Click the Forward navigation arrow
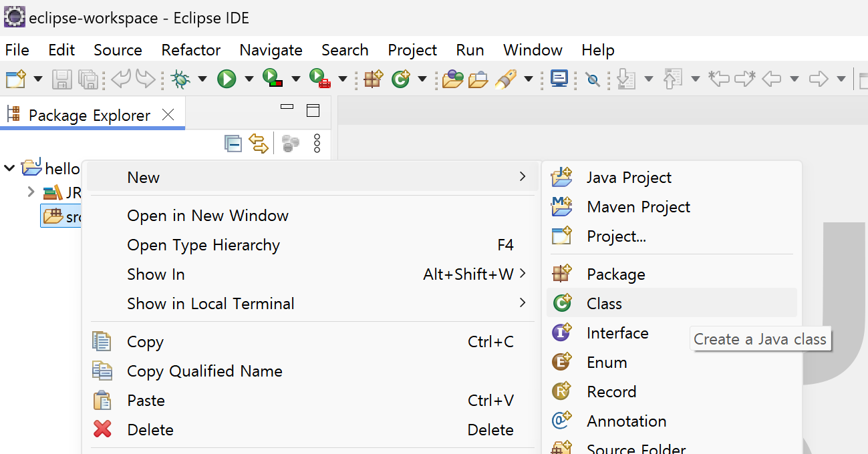 (x=819, y=79)
